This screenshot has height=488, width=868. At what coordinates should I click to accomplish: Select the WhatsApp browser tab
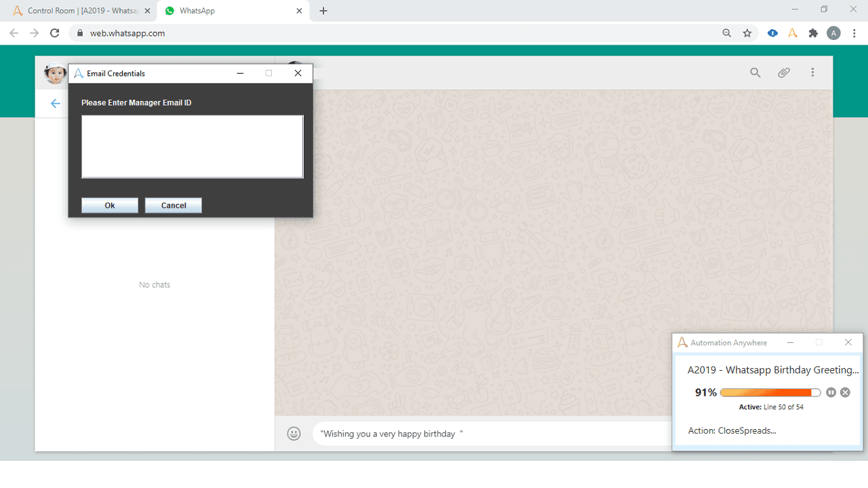tap(233, 11)
